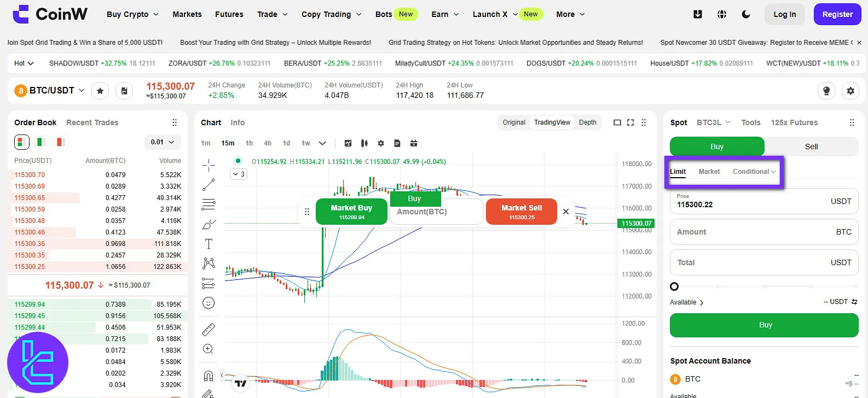The image size is (868, 398).
Task: Open the 125x Futures tab
Action: pyautogui.click(x=794, y=122)
